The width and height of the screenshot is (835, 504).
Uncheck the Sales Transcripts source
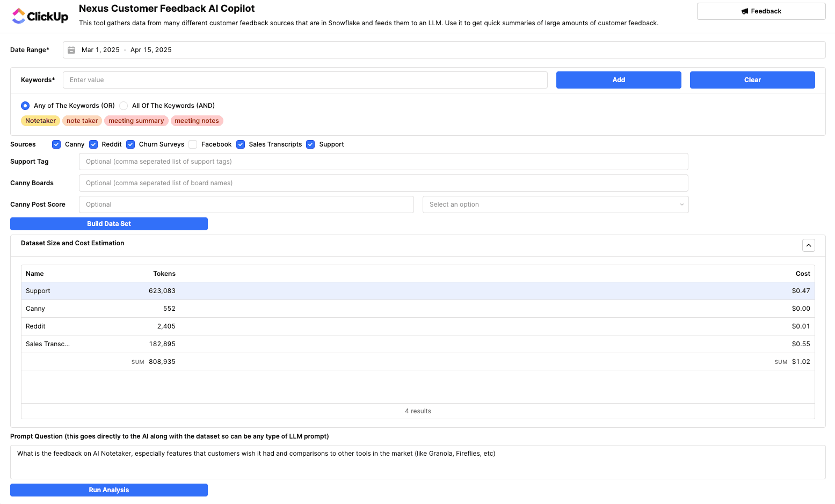240,144
